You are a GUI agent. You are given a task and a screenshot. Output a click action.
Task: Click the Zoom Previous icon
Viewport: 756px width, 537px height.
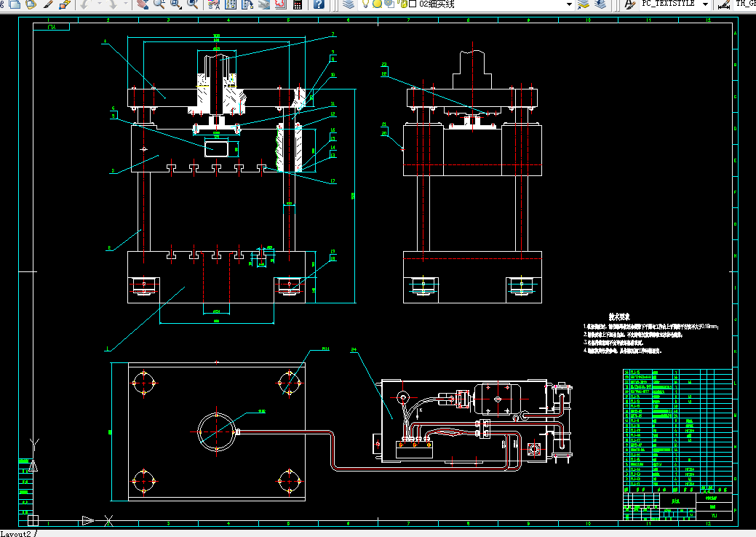click(192, 4)
